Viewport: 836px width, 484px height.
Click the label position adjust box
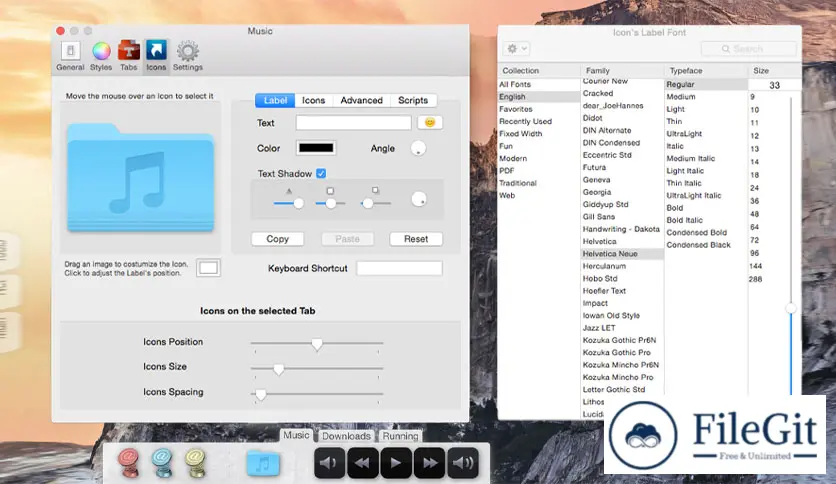[208, 268]
